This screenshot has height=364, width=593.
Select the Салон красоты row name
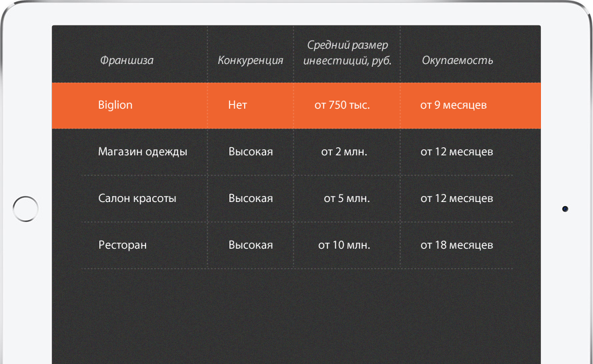click(x=137, y=199)
